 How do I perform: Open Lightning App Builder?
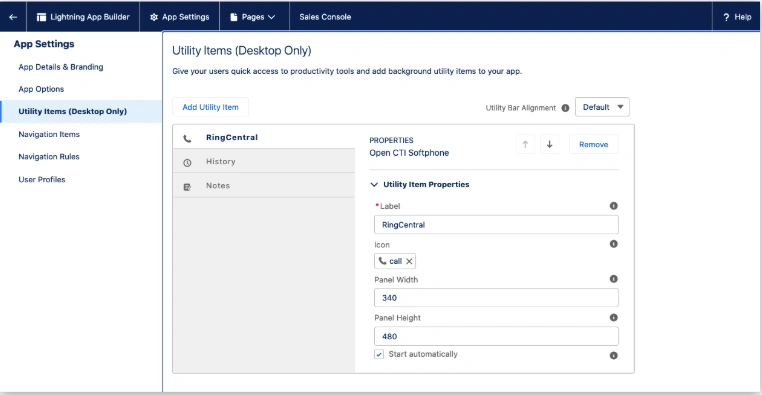[83, 17]
